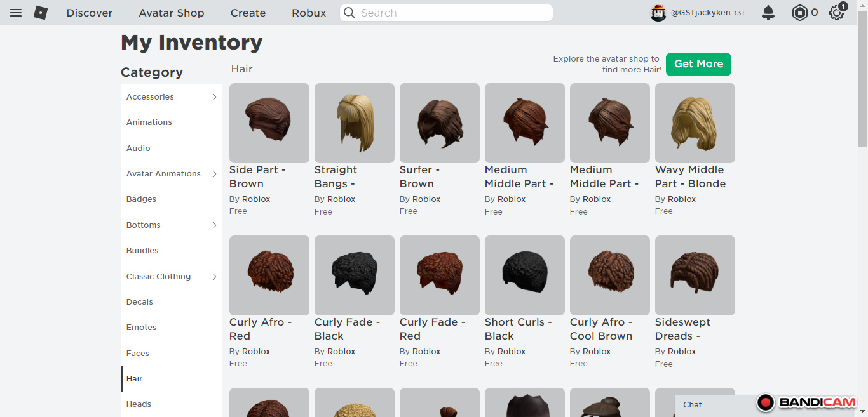Click the GSTjackyken avatar picture
The width and height of the screenshot is (868, 417).
point(658,13)
